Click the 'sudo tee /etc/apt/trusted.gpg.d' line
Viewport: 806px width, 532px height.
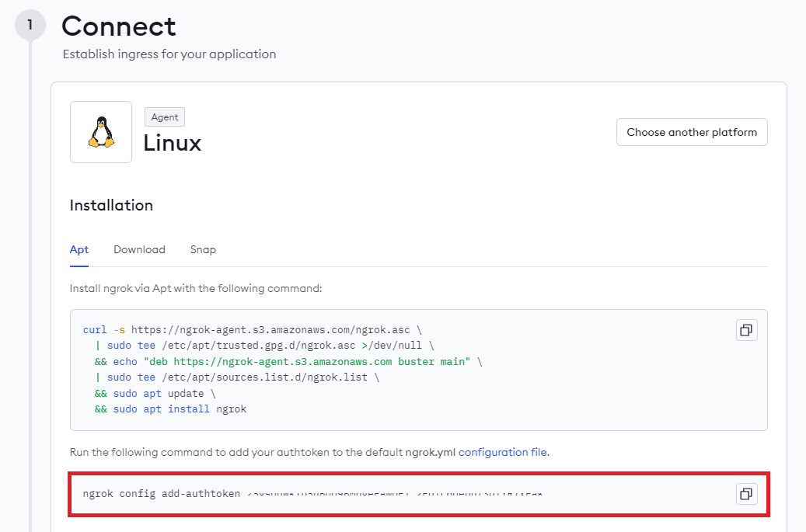tap(264, 346)
